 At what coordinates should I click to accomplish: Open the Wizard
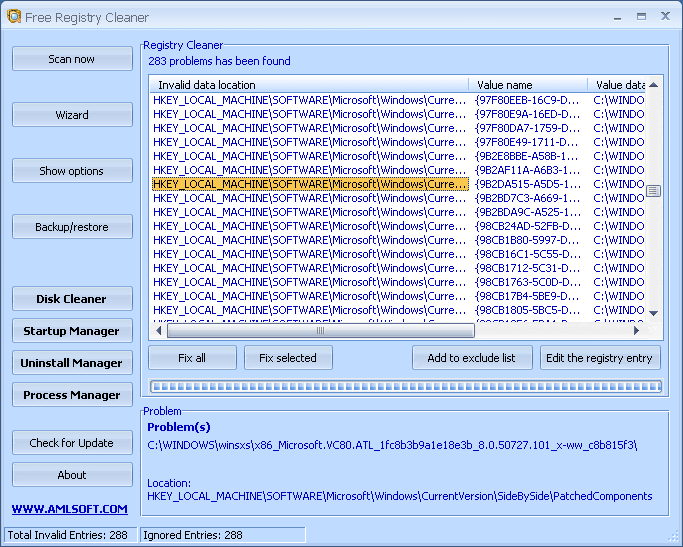pos(72,115)
